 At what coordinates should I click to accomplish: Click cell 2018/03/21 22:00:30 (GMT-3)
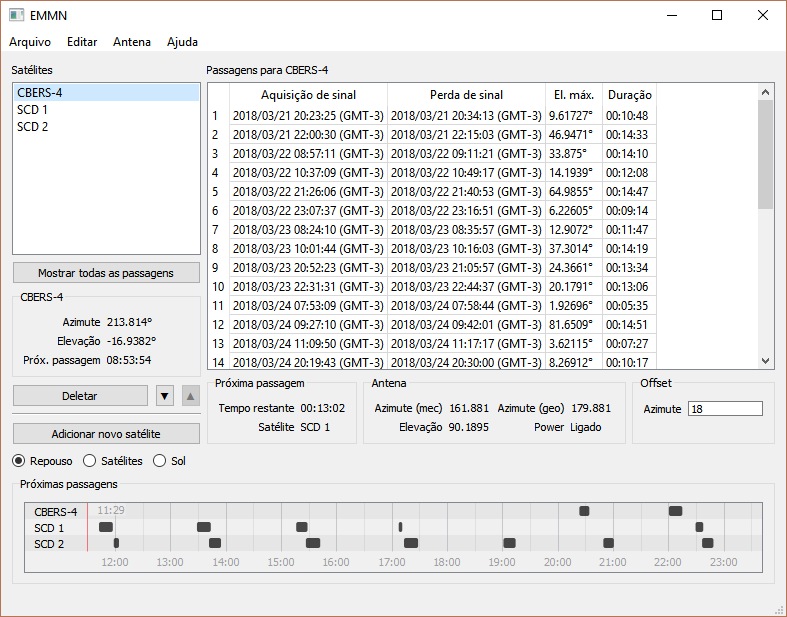(308, 135)
